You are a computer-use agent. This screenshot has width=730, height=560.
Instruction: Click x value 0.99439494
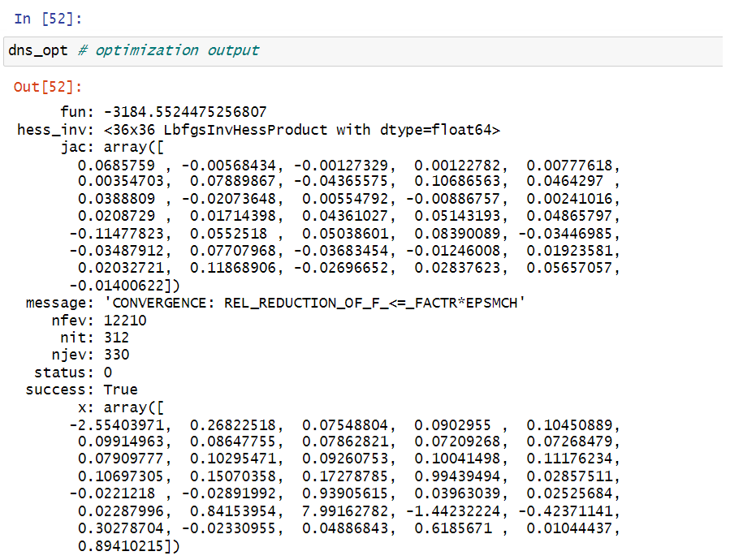pos(457,476)
